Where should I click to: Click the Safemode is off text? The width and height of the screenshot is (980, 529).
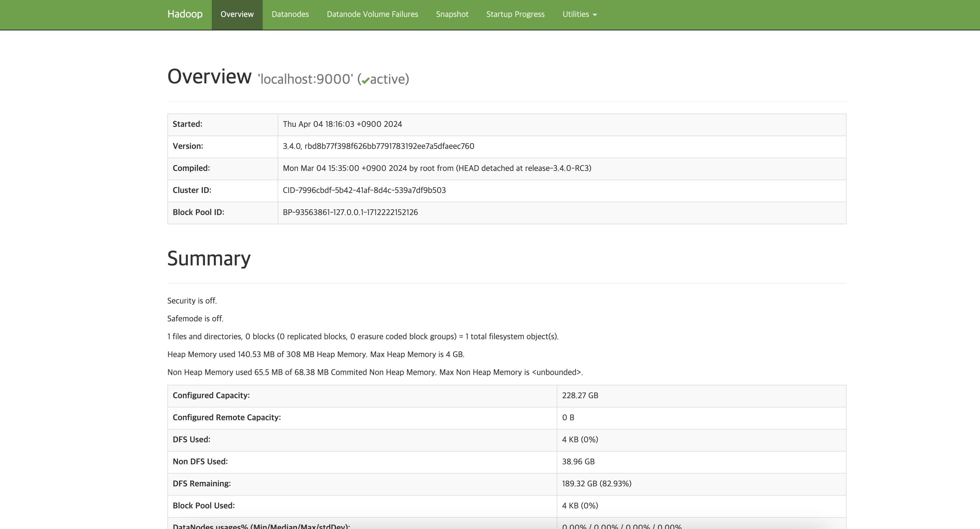point(195,319)
